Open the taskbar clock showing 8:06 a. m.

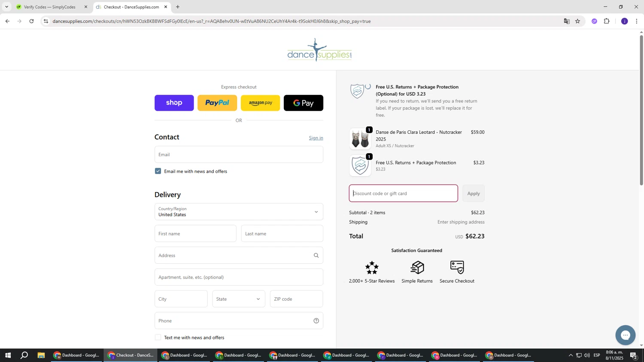coord(614,355)
